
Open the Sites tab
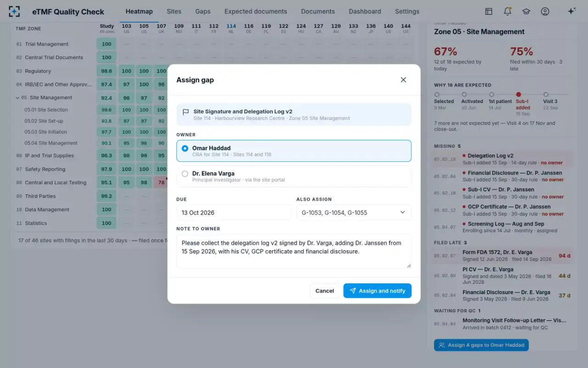[x=174, y=11]
